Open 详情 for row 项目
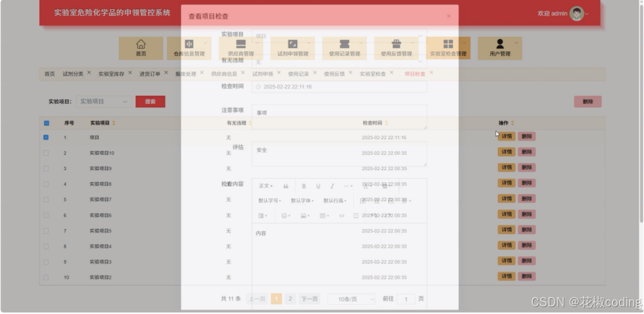This screenshot has width=644, height=314. (506, 137)
